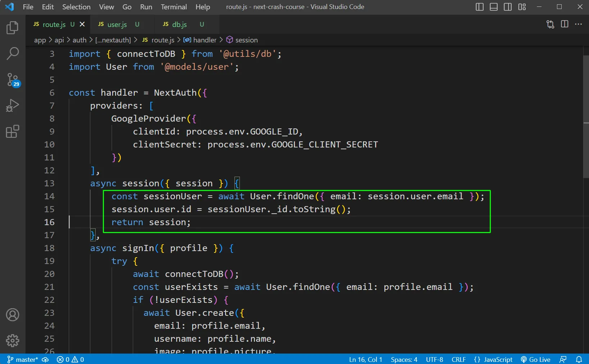
Task: Click 'profile.name' on line 25
Action: click(239, 338)
